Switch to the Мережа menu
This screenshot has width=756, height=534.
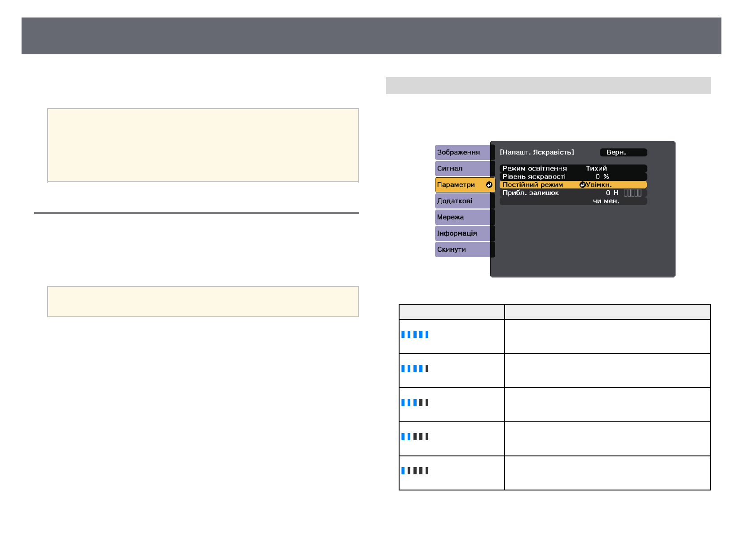[462, 217]
